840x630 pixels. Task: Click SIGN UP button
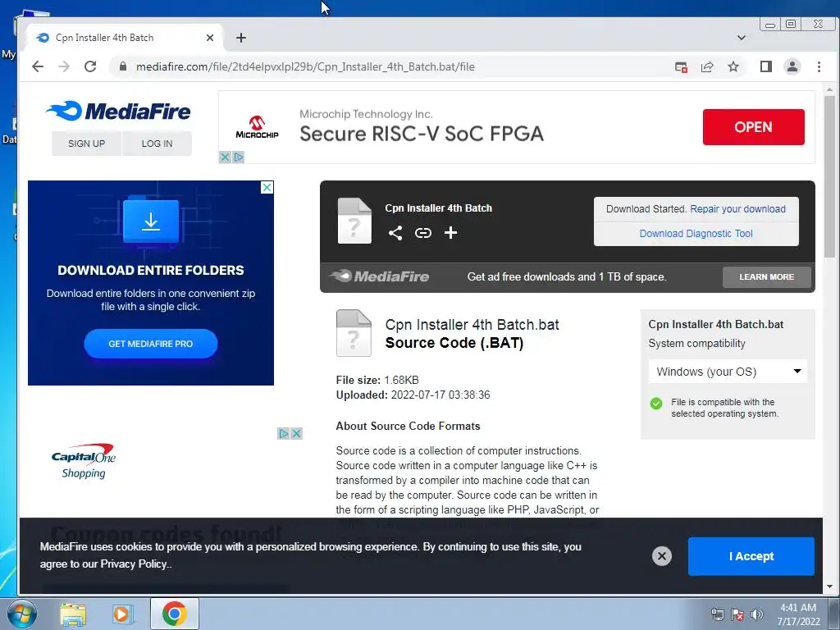pyautogui.click(x=86, y=144)
